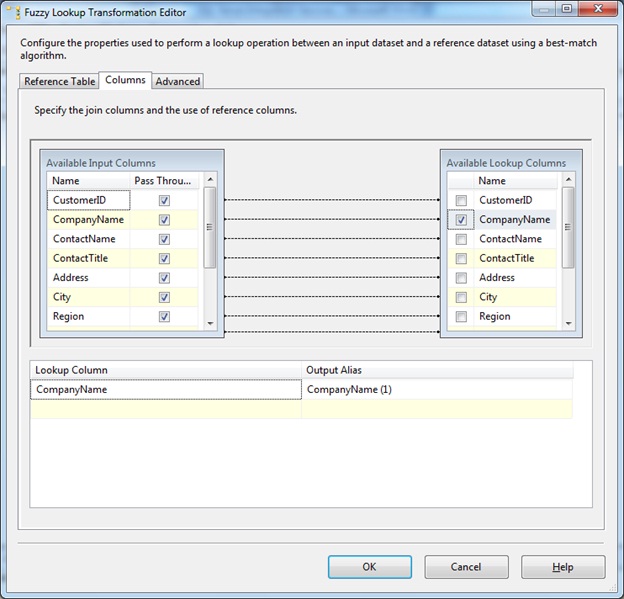
Task: Click the OK button
Action: pyautogui.click(x=370, y=567)
